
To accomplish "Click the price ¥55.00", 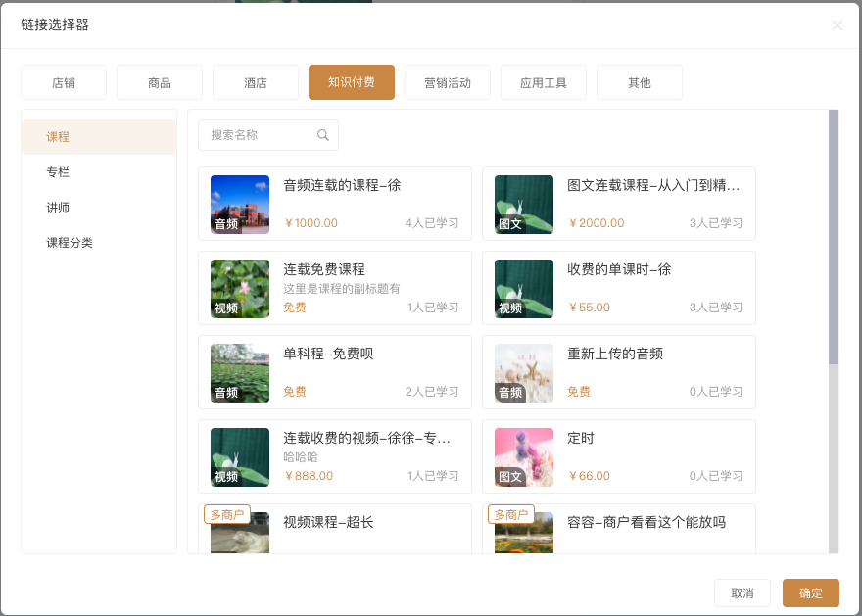I will 590,308.
